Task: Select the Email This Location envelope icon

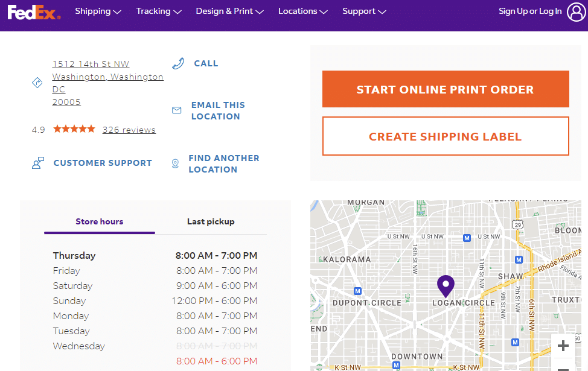Action: [x=177, y=110]
